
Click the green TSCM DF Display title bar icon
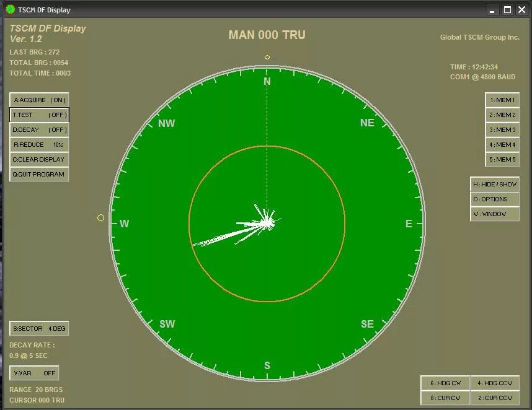point(11,9)
